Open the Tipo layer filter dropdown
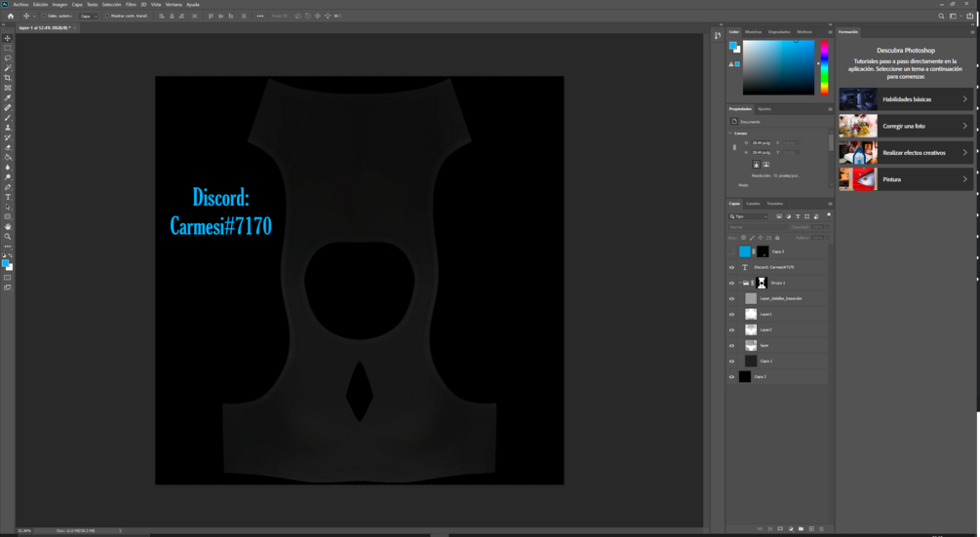The height and width of the screenshot is (537, 980). coord(748,216)
